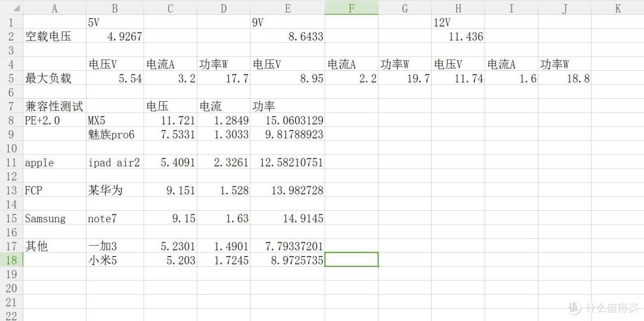Click 功率W header in column J
Viewport: 644px width, 321px height.
[x=565, y=64]
